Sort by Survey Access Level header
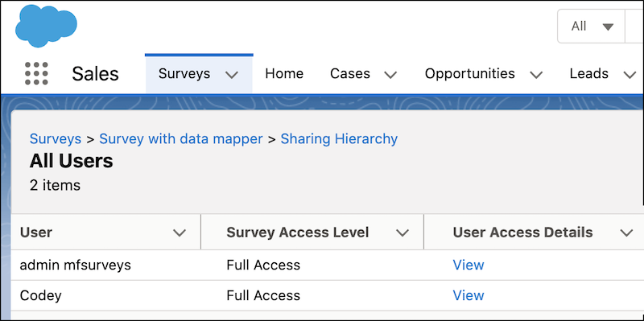 pyautogui.click(x=297, y=233)
